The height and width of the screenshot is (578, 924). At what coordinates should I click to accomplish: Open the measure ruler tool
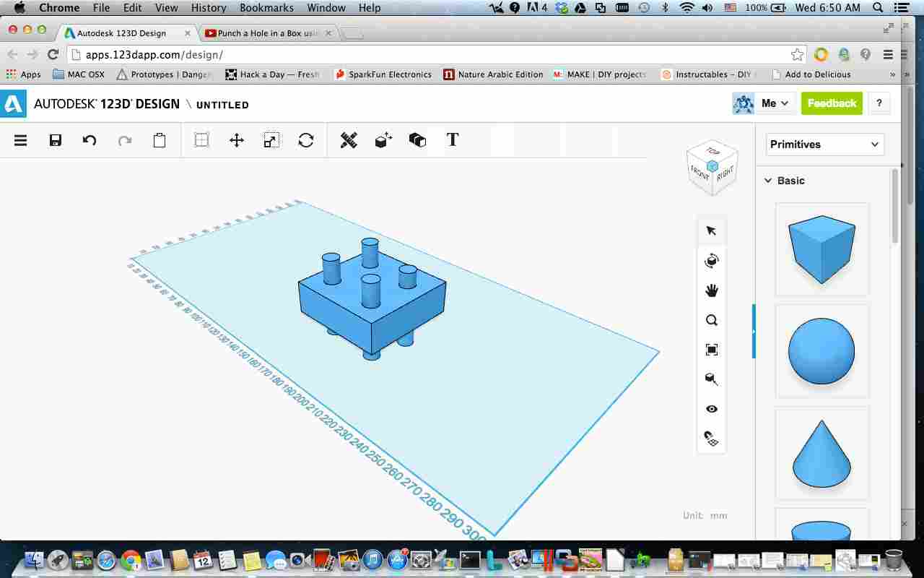[x=349, y=140]
